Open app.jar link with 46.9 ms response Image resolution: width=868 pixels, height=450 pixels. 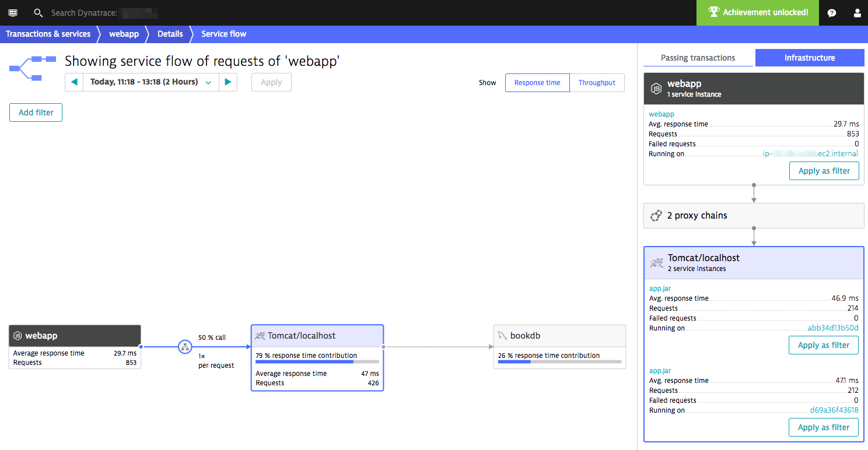click(x=660, y=289)
